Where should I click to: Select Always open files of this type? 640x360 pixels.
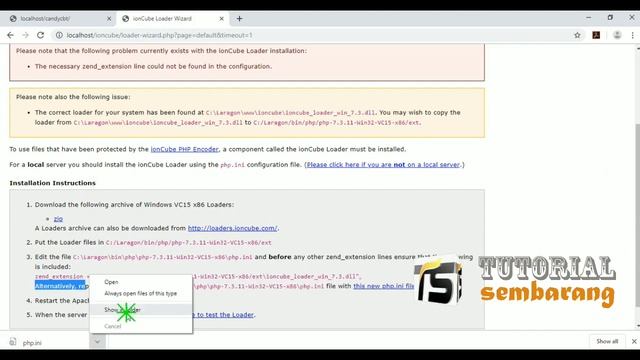(141, 293)
